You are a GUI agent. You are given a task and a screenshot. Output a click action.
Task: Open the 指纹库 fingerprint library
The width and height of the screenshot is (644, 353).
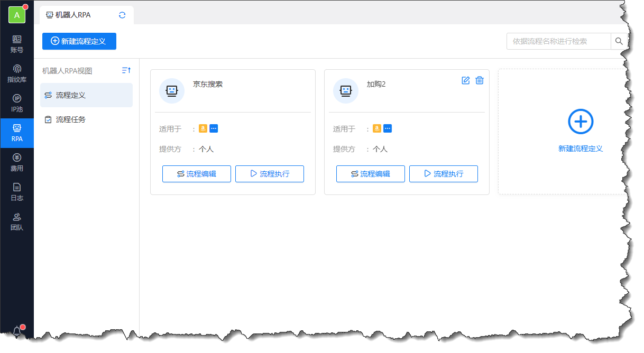click(x=17, y=74)
